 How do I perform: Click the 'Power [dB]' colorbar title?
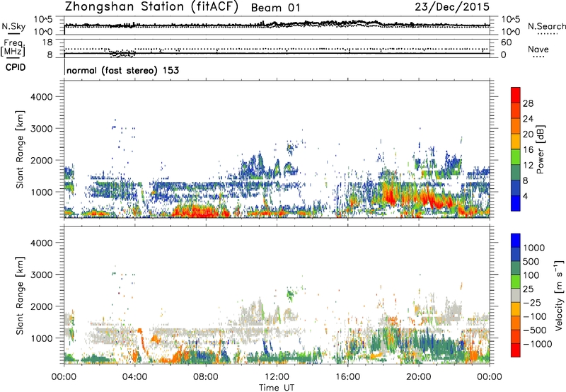tap(540, 149)
